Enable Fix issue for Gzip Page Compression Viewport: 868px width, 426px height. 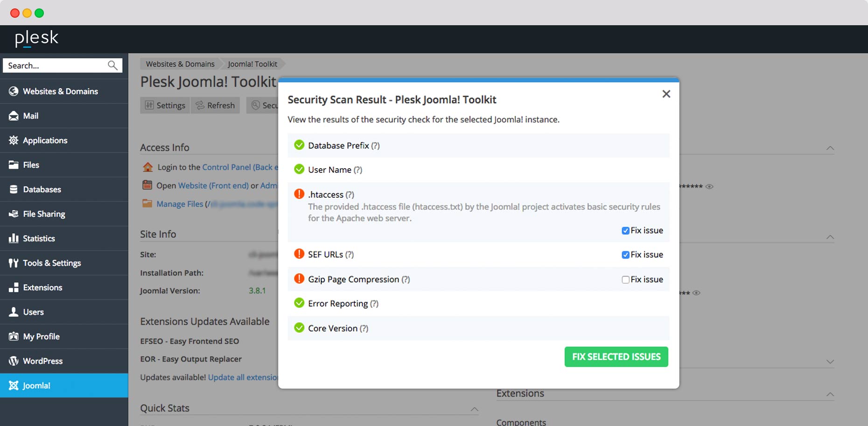(625, 279)
